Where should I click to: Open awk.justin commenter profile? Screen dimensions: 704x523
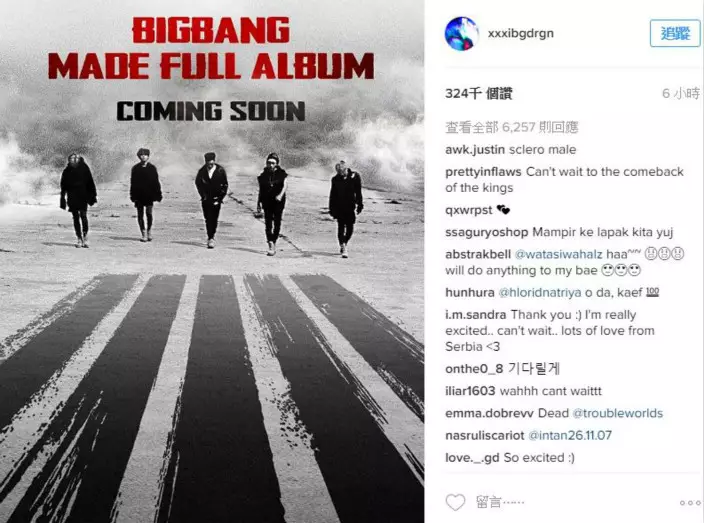coord(475,149)
